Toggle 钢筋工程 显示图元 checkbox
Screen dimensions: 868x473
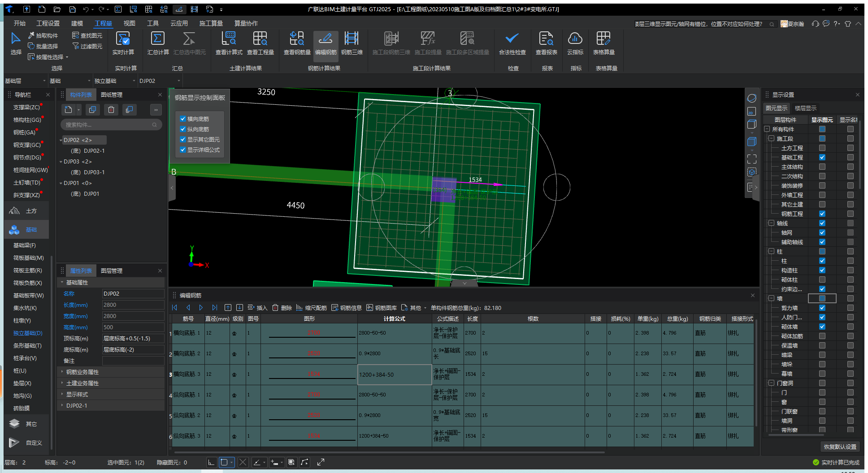[822, 214]
